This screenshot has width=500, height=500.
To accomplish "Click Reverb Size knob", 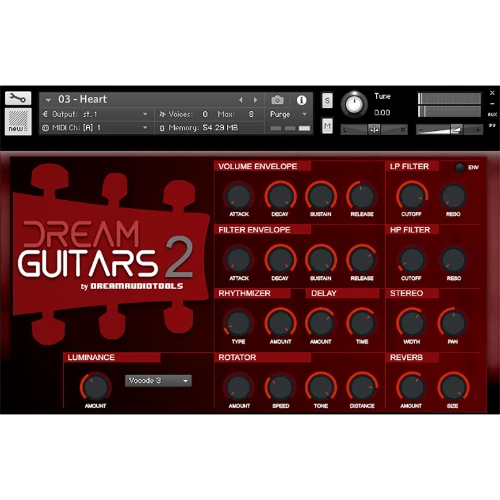I will pos(453,387).
